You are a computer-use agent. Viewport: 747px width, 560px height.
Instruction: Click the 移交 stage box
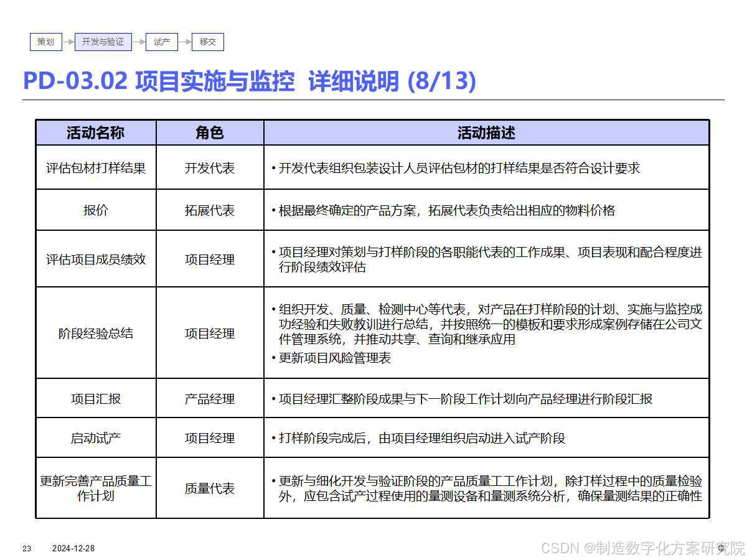[x=208, y=42]
